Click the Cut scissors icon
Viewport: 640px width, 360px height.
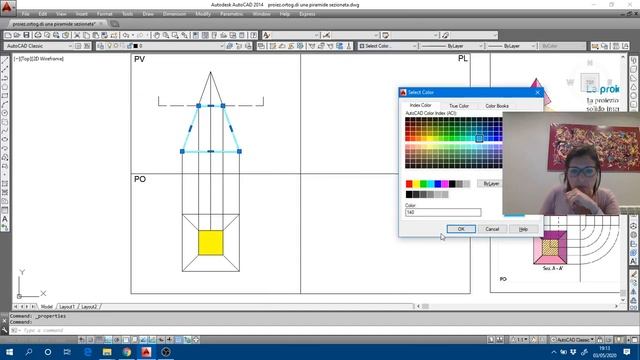click(x=77, y=36)
